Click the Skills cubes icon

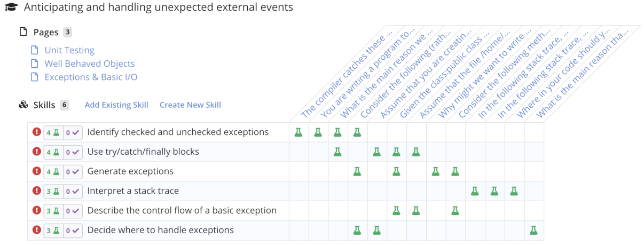pyautogui.click(x=23, y=105)
